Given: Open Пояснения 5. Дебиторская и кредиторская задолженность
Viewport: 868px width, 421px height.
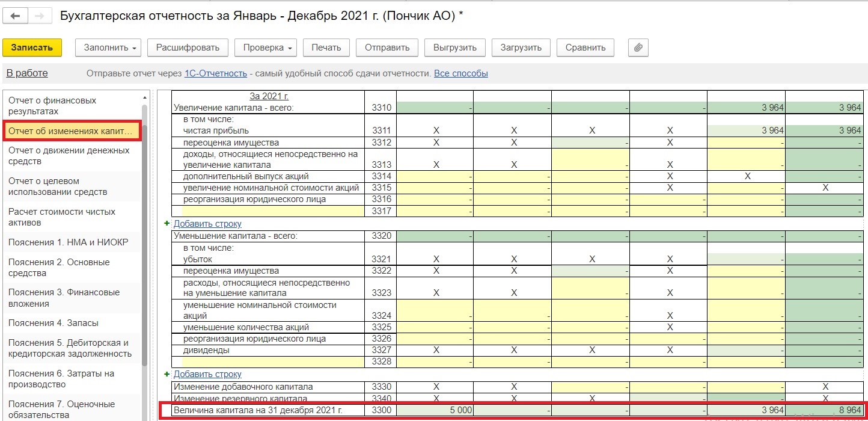Looking at the screenshot, I should (72, 348).
